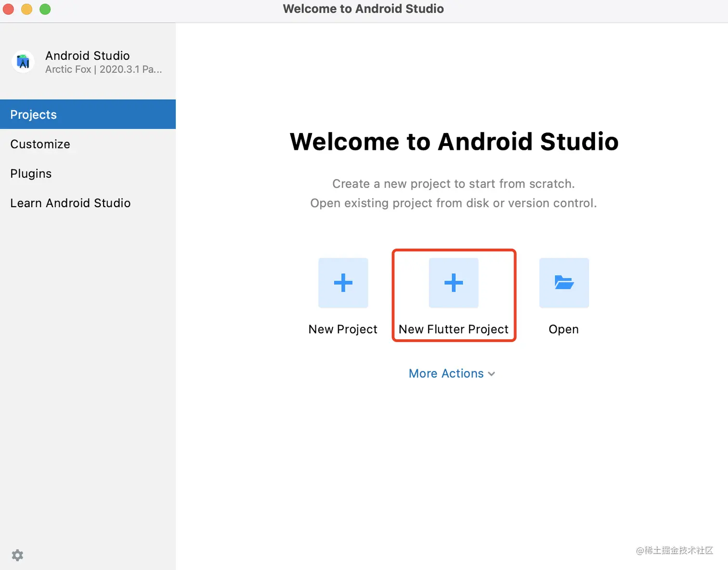
Task: Open the Plugins tab
Action: click(88, 173)
